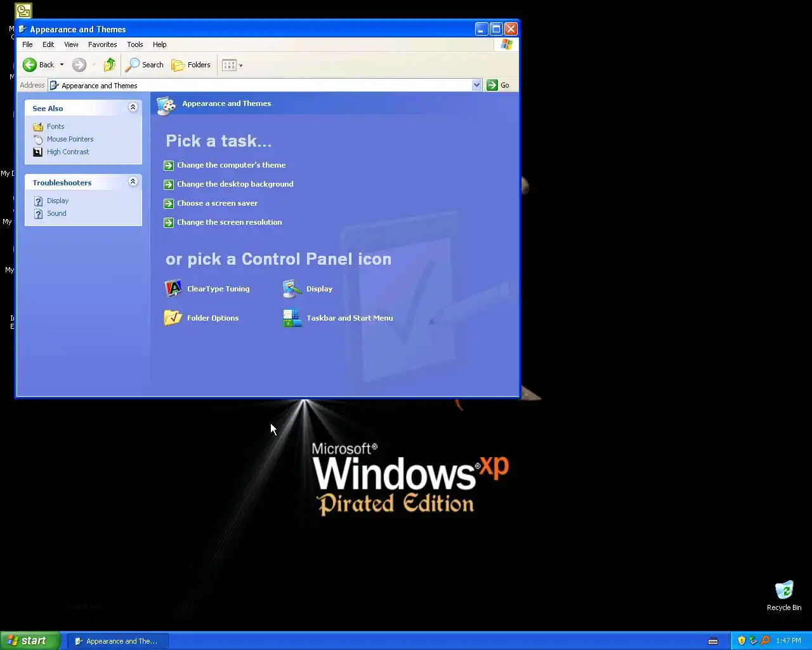Open the Folder Options icon

(x=201, y=318)
